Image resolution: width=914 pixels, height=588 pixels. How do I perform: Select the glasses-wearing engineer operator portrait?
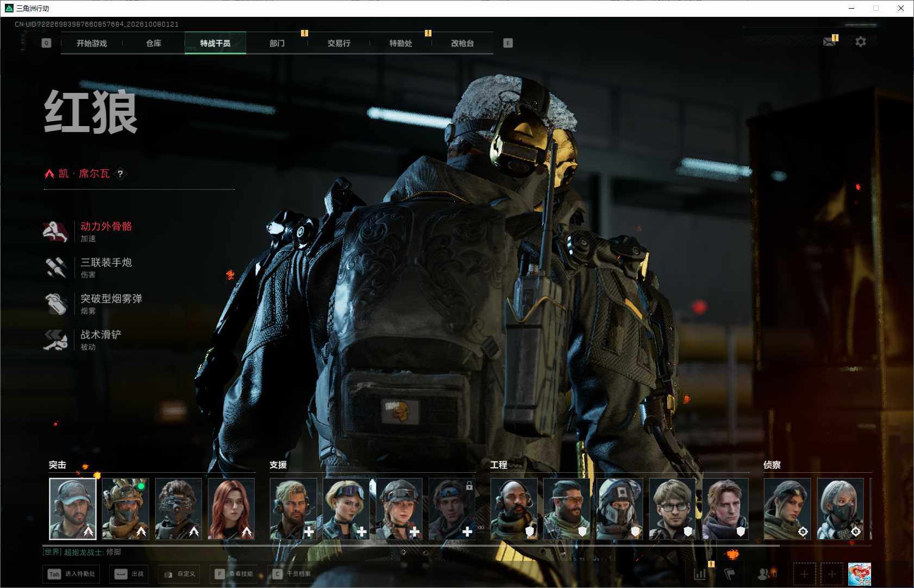[673, 509]
